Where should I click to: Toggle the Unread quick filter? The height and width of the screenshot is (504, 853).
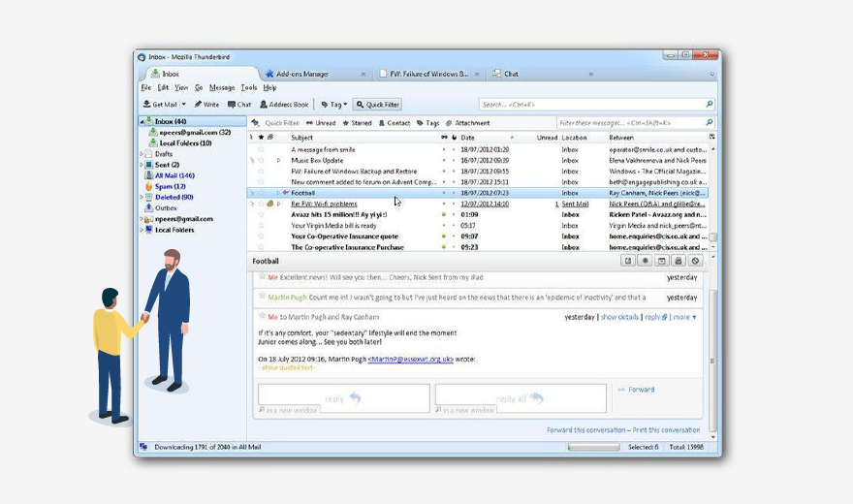tap(321, 123)
